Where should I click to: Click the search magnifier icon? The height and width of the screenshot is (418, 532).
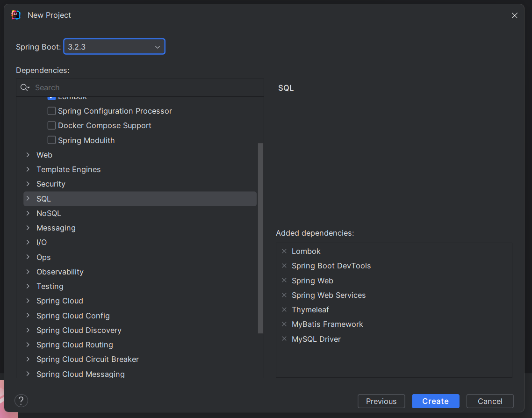point(25,87)
